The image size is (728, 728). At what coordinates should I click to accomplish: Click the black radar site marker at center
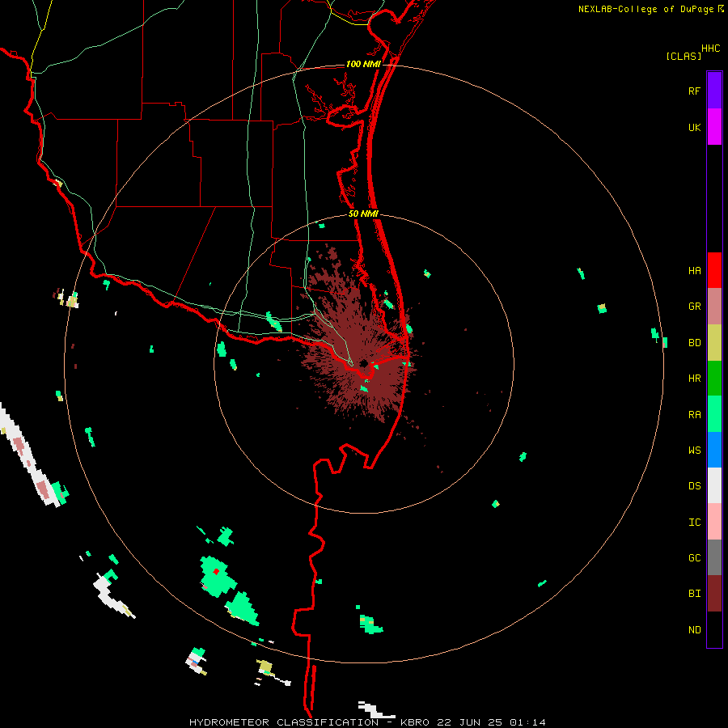point(364,363)
